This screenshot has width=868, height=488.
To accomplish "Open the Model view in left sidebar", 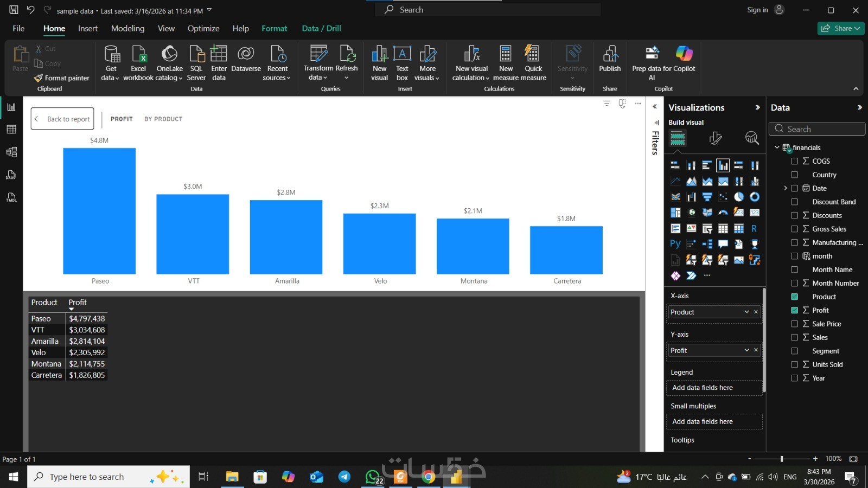I will [x=11, y=152].
